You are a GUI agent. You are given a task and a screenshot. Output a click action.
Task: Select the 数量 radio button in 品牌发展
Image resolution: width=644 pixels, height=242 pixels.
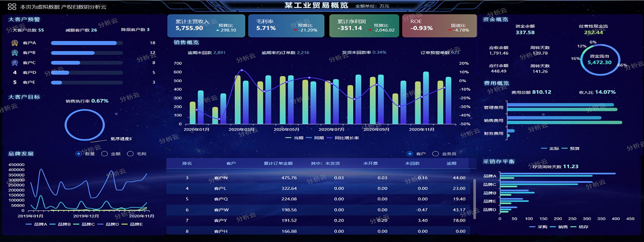click(78, 154)
